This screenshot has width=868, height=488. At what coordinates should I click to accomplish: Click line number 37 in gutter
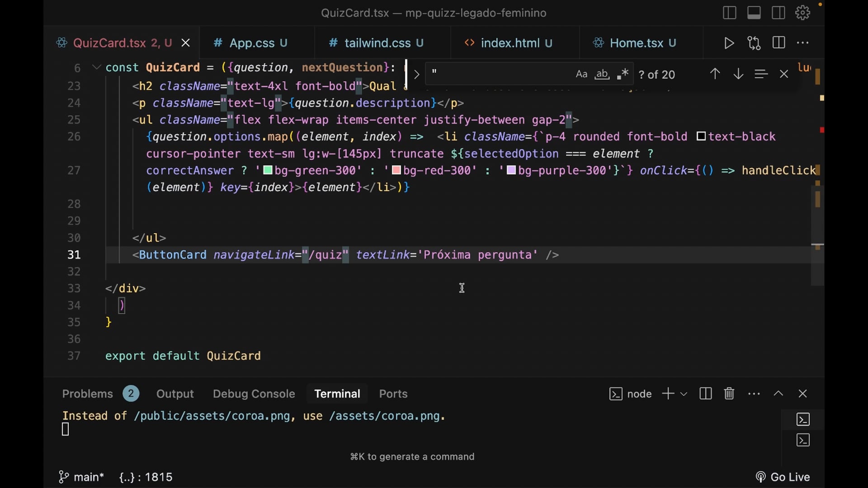(x=74, y=356)
